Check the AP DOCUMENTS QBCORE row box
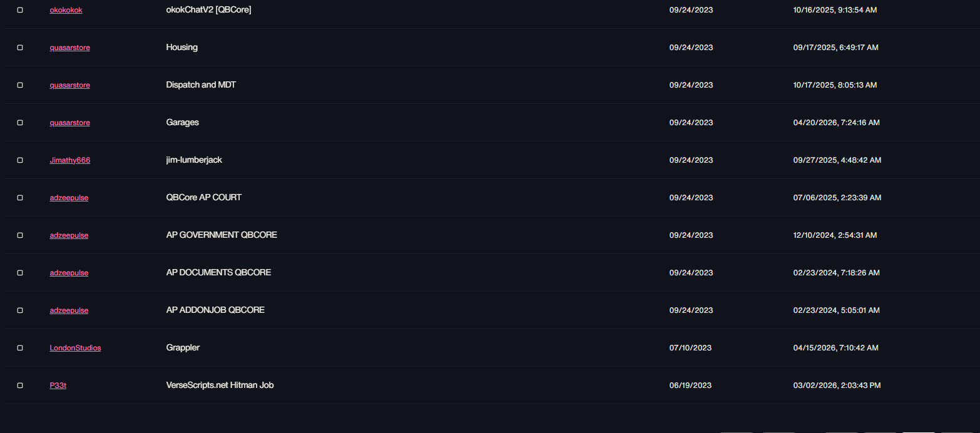980x433 pixels. pos(20,273)
